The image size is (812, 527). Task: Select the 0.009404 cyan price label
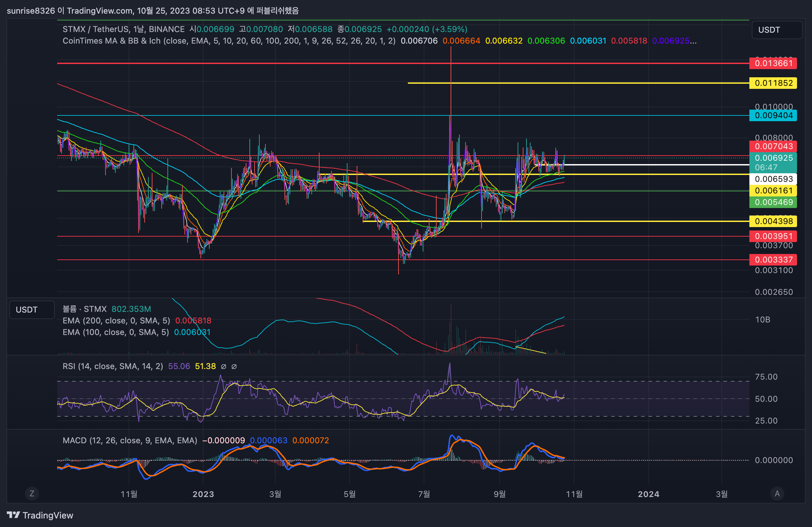[773, 115]
